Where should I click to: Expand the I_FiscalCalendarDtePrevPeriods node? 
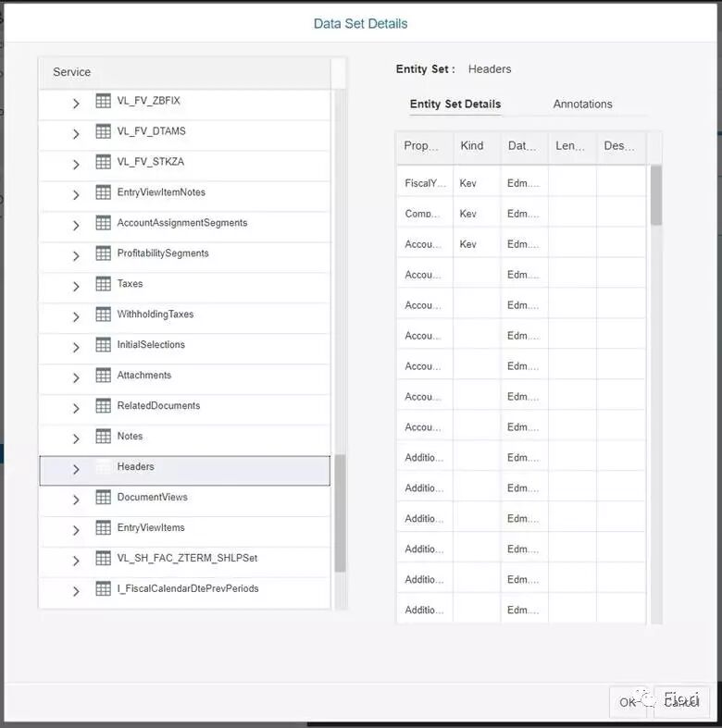pos(76,591)
